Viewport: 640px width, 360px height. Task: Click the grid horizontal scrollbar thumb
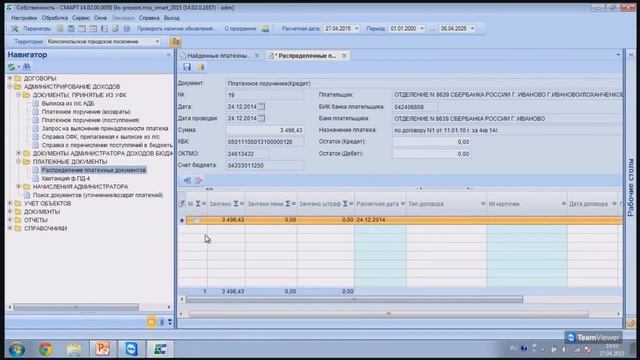click(x=354, y=300)
